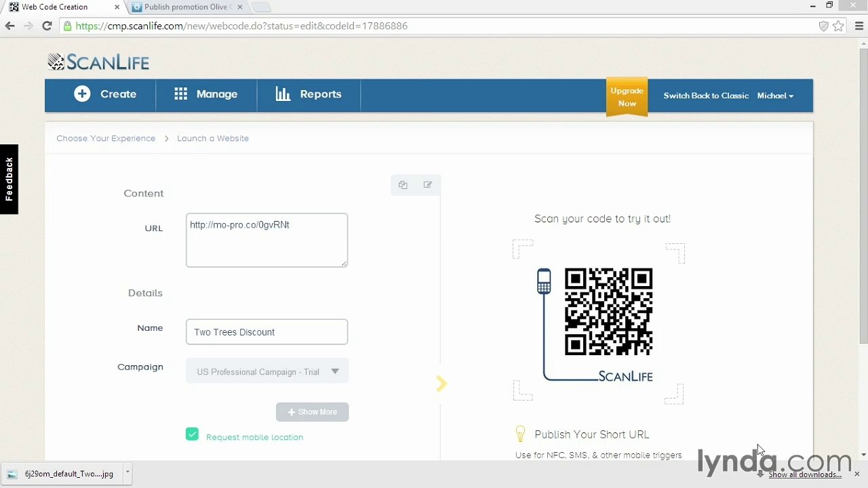Click the shield icon in the address bar
The width and height of the screenshot is (868, 488).
824,26
